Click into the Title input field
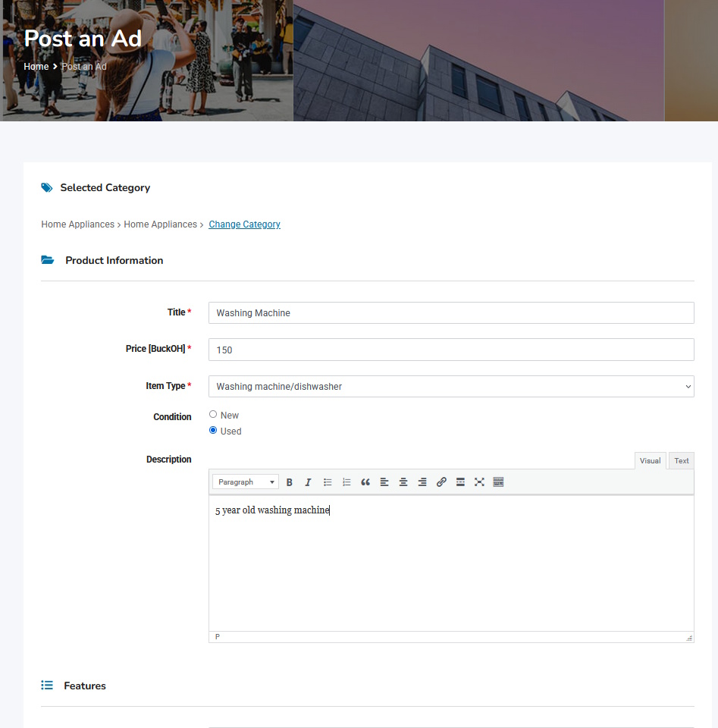718x728 pixels. (451, 313)
